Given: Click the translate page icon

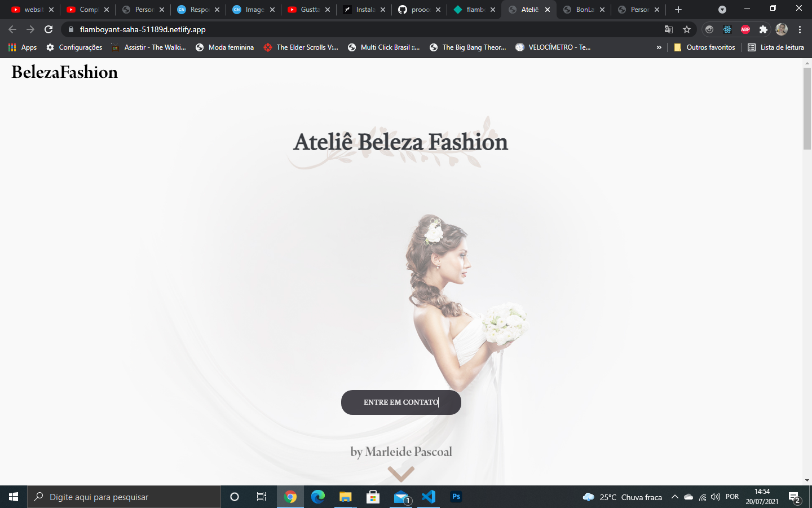Looking at the screenshot, I should coord(669,29).
